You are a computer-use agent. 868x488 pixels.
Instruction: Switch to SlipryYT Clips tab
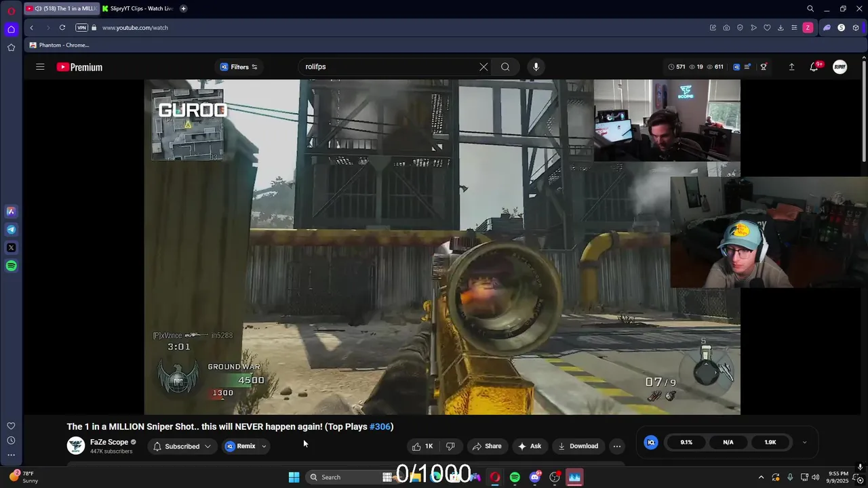point(138,9)
